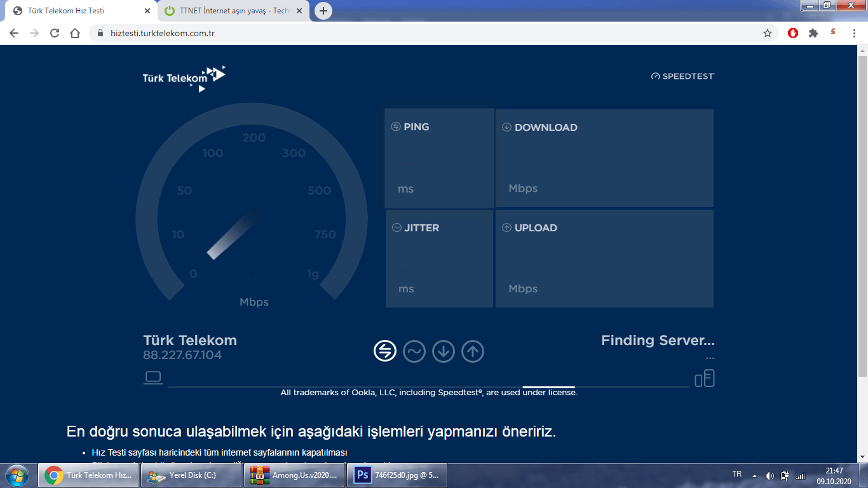
Task: Close the Türk Telekom Hız Testi tab
Action: pyautogui.click(x=147, y=11)
